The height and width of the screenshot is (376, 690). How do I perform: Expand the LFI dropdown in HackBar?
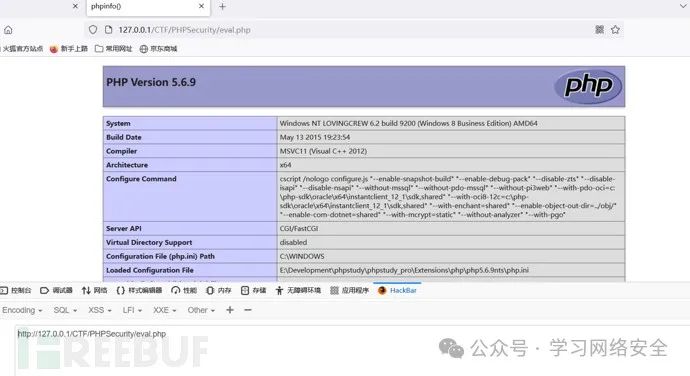pyautogui.click(x=132, y=310)
